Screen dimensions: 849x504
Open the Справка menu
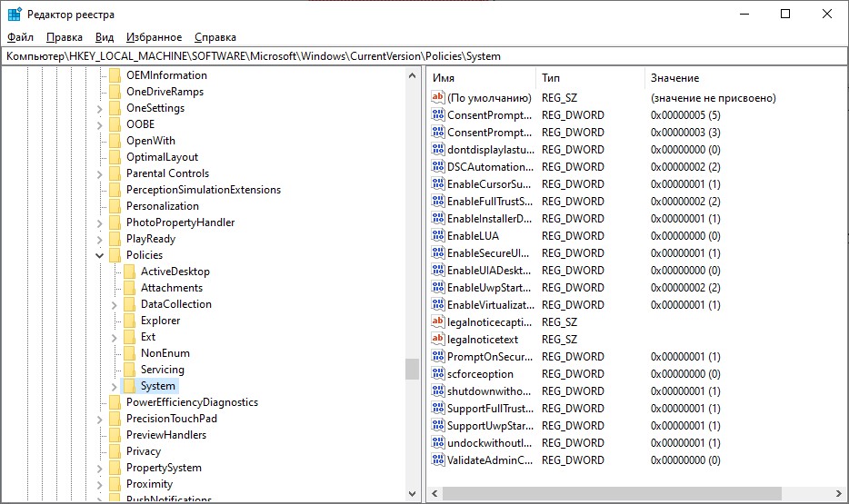coord(215,37)
